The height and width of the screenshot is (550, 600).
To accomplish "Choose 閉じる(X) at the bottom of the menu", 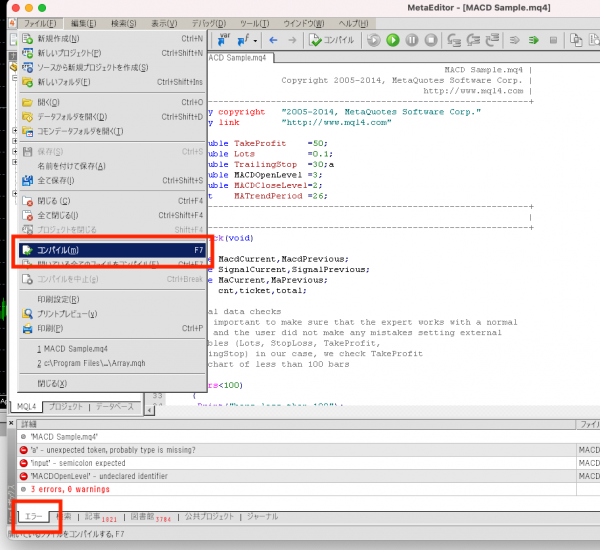I will pos(112,384).
